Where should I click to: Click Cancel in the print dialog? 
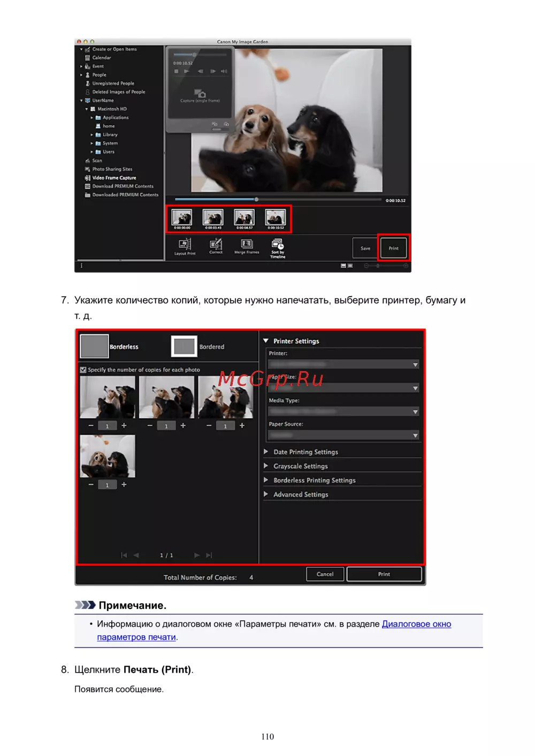click(325, 574)
